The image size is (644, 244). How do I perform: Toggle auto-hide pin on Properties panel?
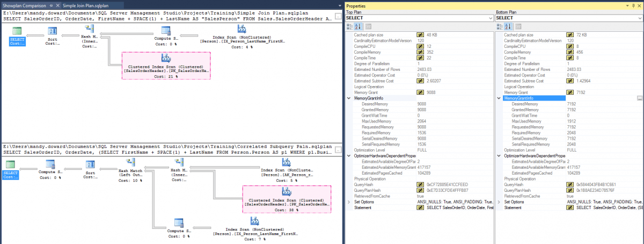(633, 4)
